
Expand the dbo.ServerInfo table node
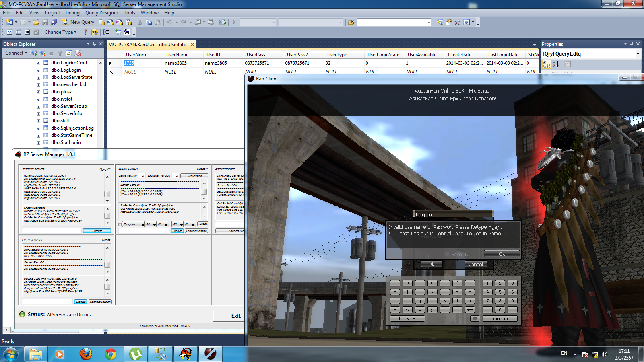[38, 114]
